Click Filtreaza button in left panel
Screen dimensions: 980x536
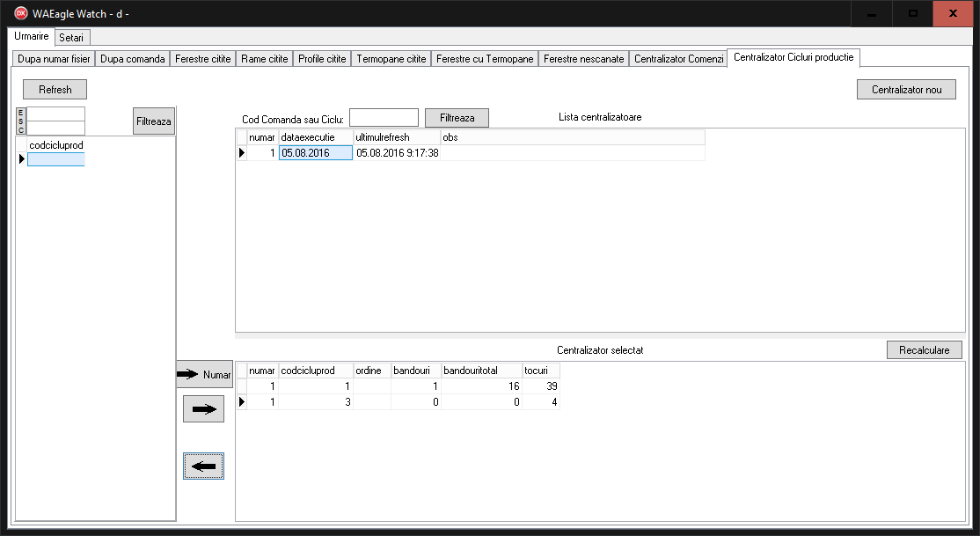click(154, 121)
